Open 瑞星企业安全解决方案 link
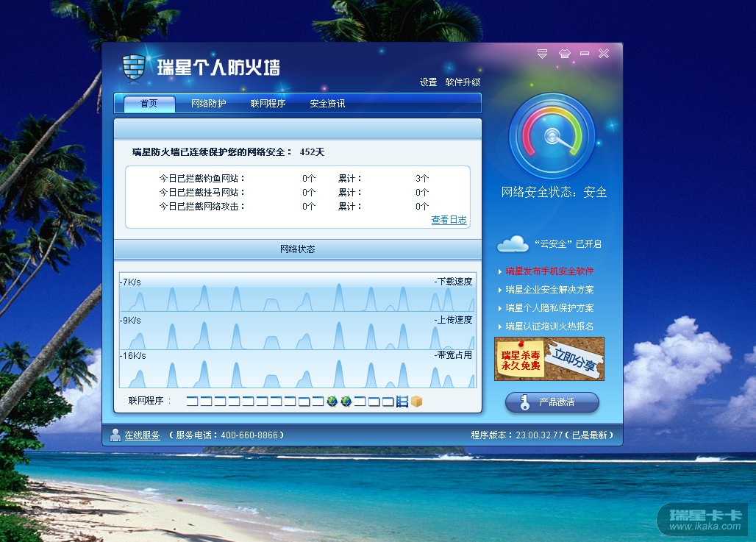 pyautogui.click(x=549, y=289)
